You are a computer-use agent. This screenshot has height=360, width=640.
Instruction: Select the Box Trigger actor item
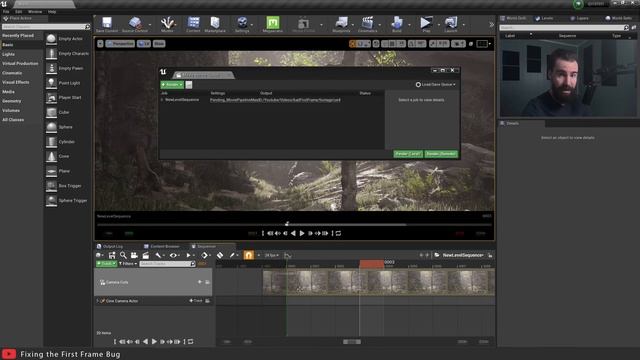[x=67, y=186]
